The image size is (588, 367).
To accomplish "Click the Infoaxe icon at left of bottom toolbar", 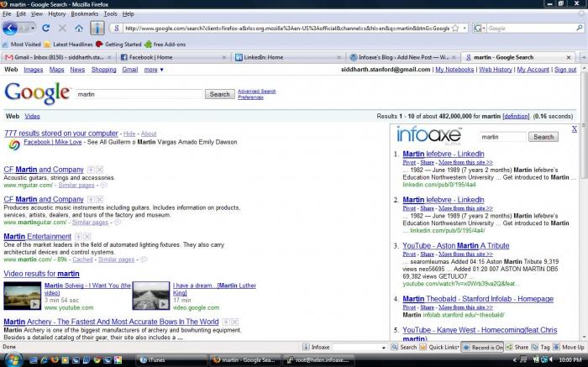I will coord(306,347).
